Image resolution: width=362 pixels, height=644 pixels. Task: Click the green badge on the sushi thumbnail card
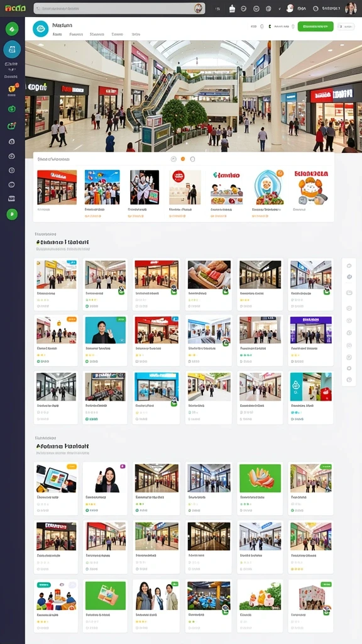pos(226,291)
